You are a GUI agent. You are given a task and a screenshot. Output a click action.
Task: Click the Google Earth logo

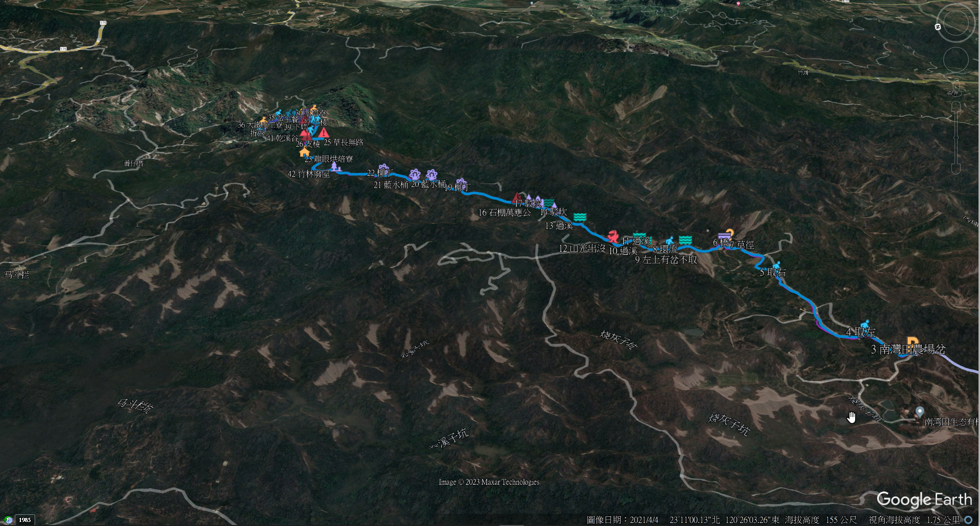point(924,499)
